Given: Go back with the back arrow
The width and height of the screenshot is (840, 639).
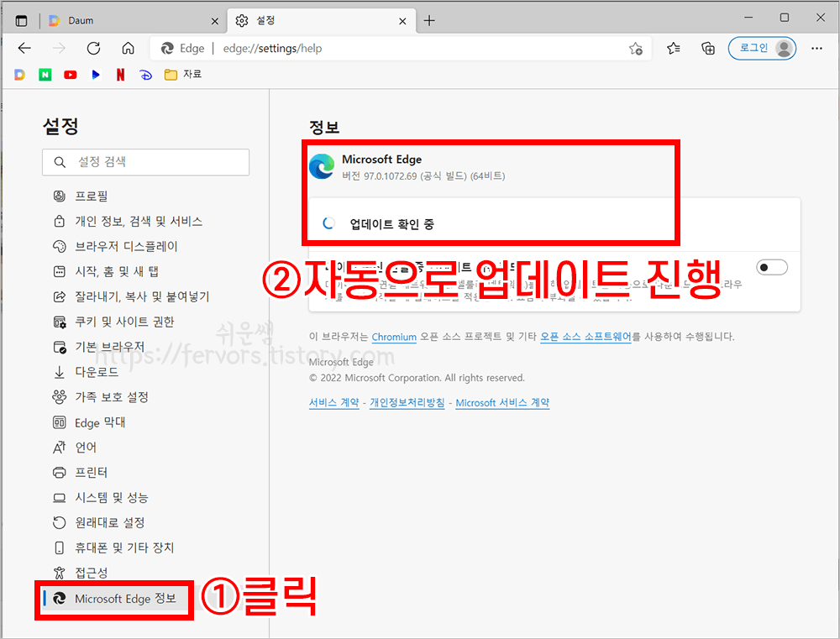Looking at the screenshot, I should tap(24, 48).
